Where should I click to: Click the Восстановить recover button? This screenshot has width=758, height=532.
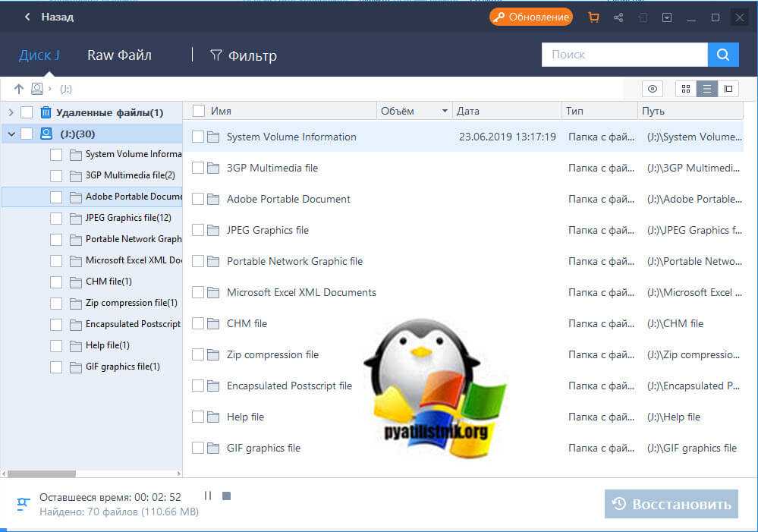671,504
